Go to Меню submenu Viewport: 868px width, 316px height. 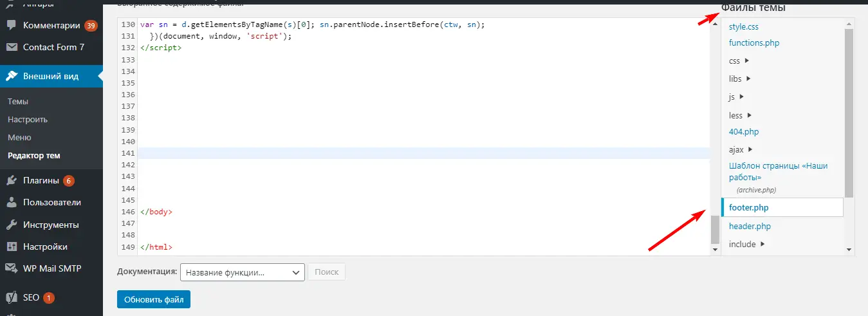pos(19,137)
